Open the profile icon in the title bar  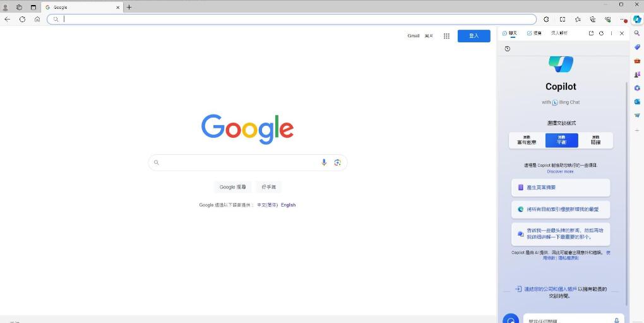point(5,7)
